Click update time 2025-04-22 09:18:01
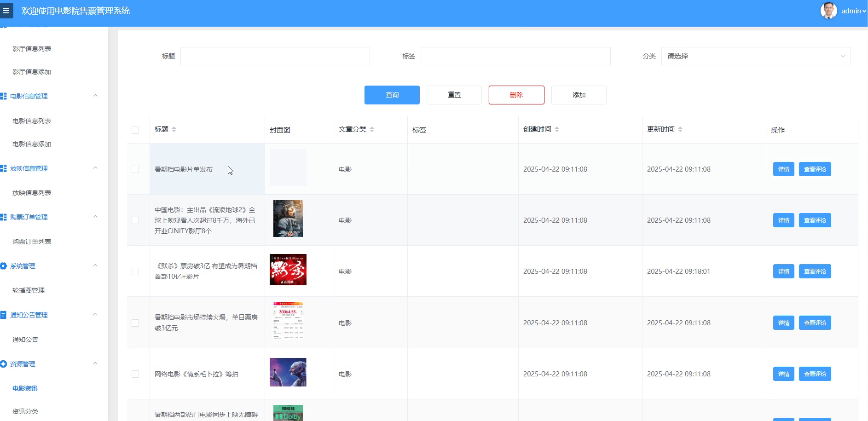 coord(678,271)
